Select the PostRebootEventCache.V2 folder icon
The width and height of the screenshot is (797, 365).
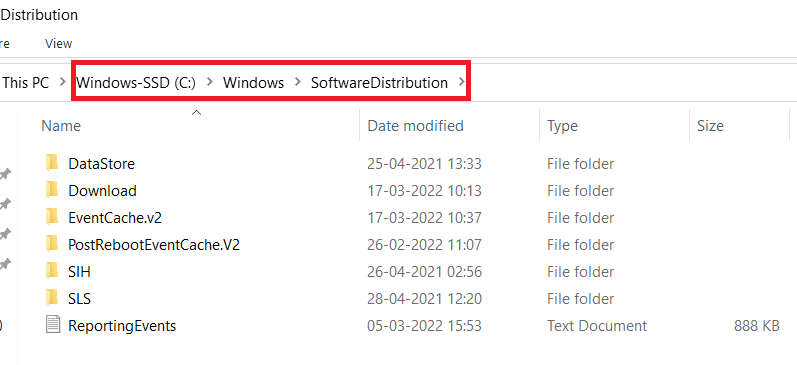[x=52, y=245]
